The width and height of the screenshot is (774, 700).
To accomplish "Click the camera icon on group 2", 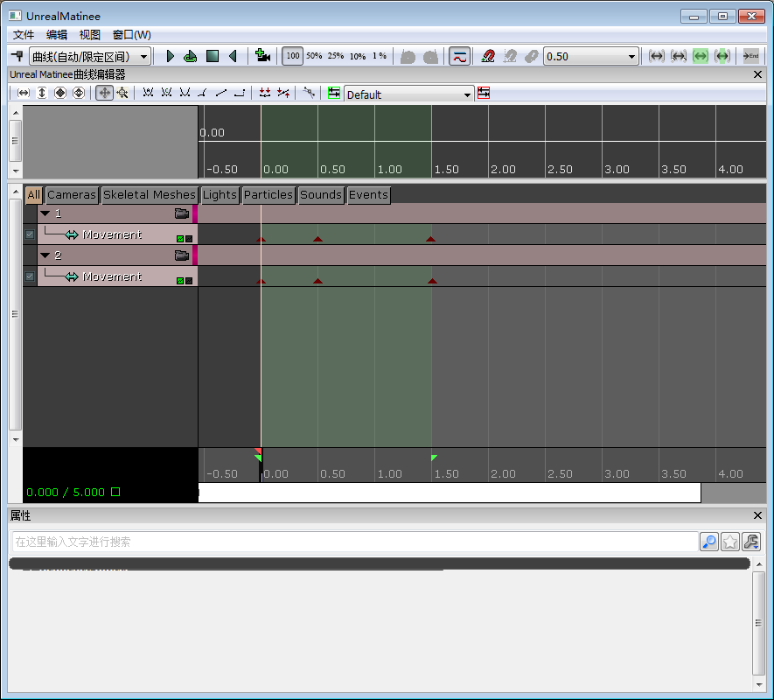I will pyautogui.click(x=182, y=255).
